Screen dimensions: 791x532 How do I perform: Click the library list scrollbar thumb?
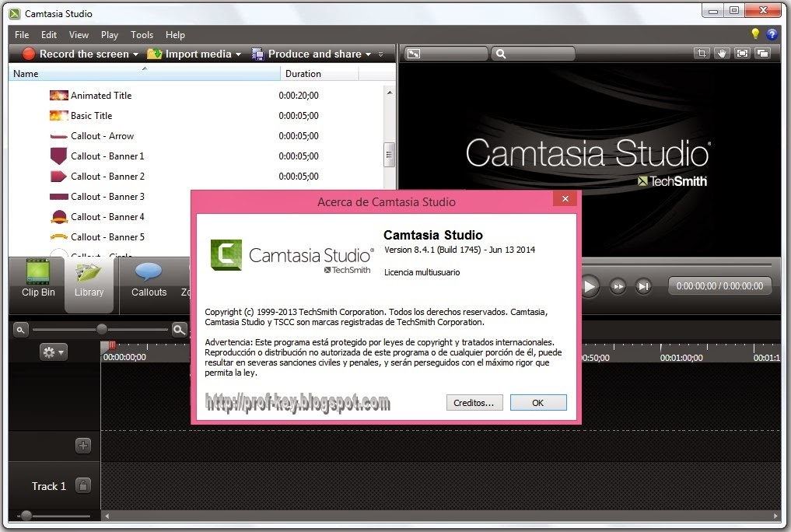click(x=389, y=154)
